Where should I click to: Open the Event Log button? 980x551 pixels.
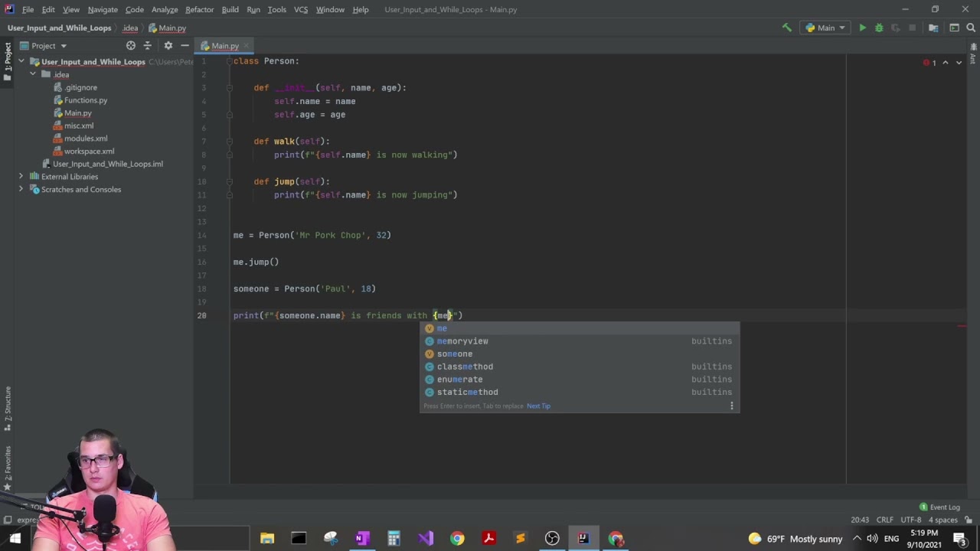pyautogui.click(x=939, y=507)
